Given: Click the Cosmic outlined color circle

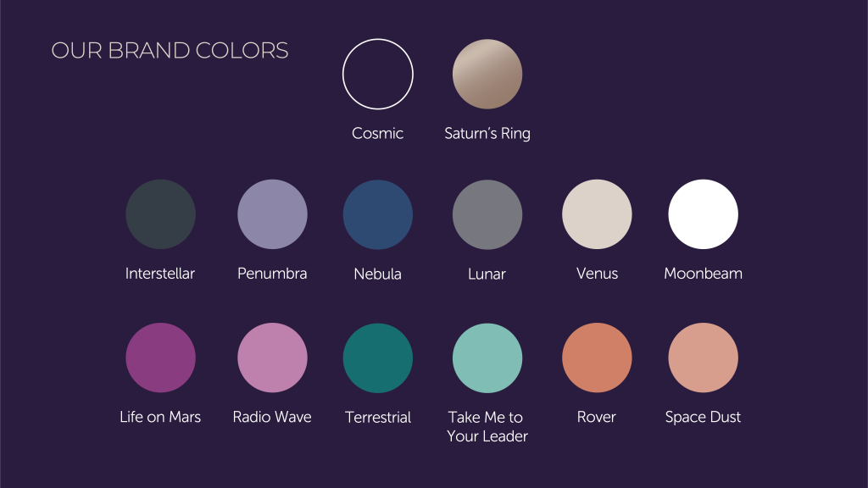Looking at the screenshot, I should pyautogui.click(x=377, y=75).
